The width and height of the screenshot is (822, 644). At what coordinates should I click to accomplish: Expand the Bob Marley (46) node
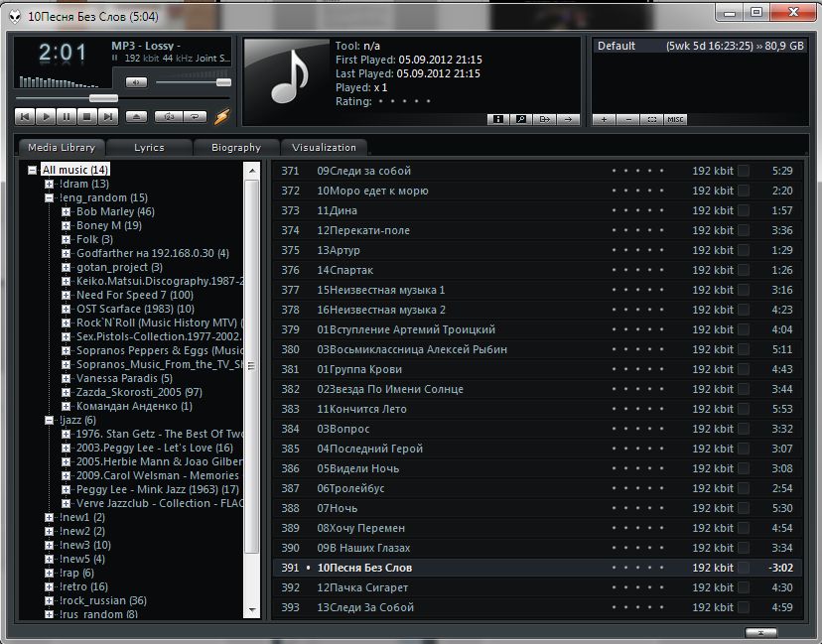tap(66, 211)
